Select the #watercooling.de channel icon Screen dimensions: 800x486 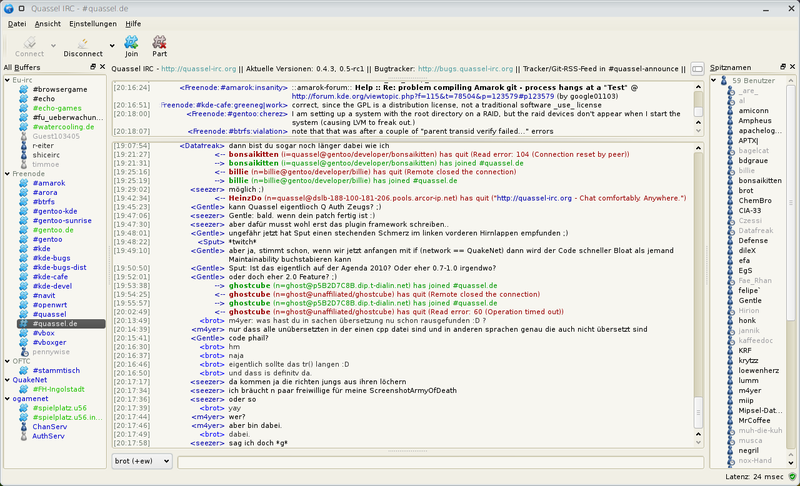click(23, 127)
